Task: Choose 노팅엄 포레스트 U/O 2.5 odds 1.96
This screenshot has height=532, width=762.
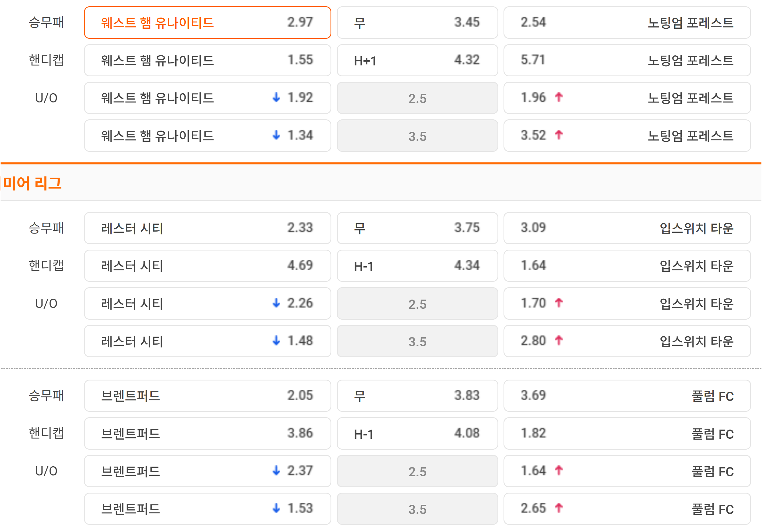Action: pos(627,98)
